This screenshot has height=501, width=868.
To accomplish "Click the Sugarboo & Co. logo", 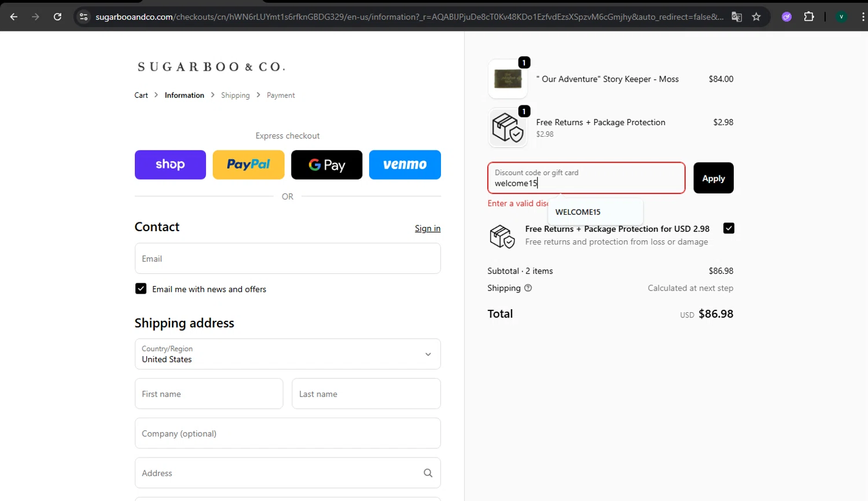I will 211,67.
